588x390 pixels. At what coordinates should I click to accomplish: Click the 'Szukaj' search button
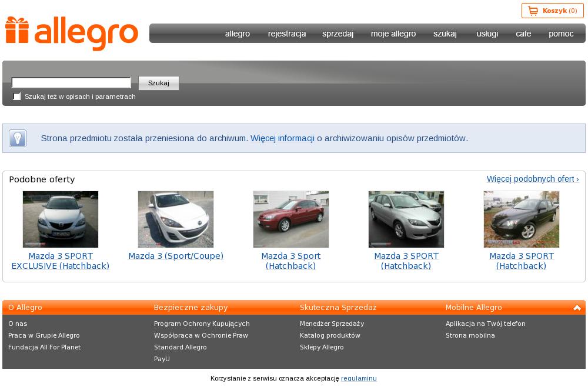[x=159, y=83]
